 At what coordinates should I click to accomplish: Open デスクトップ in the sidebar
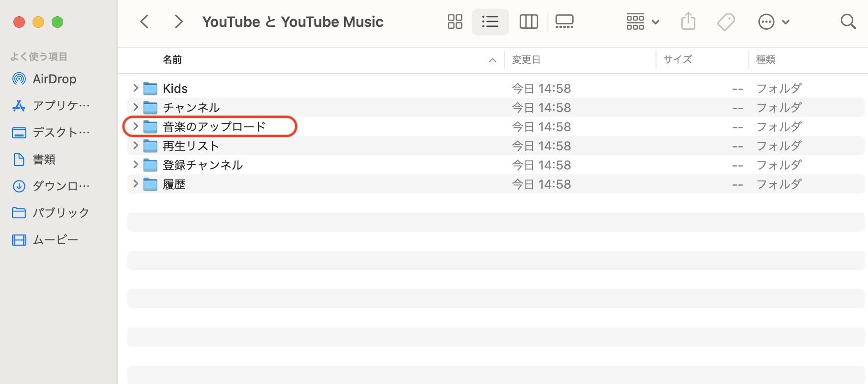pyautogui.click(x=51, y=133)
